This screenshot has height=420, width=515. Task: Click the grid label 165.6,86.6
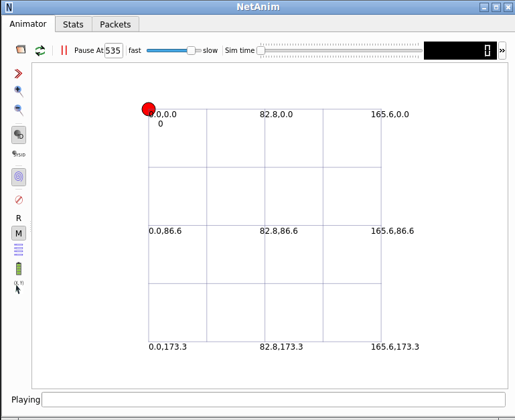coord(392,231)
